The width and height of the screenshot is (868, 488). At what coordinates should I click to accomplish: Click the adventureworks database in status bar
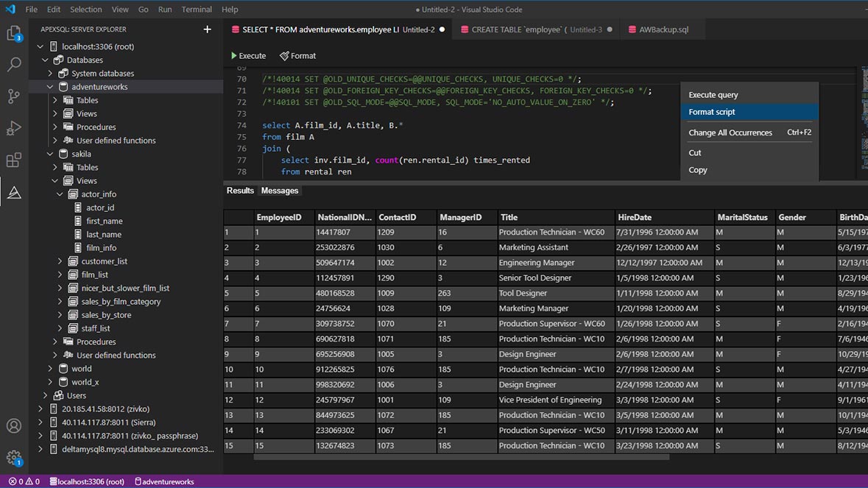165,481
